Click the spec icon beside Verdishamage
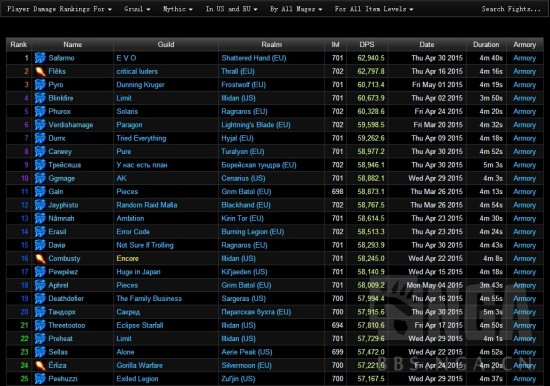Image resolution: width=550 pixels, height=386 pixels. (x=40, y=125)
